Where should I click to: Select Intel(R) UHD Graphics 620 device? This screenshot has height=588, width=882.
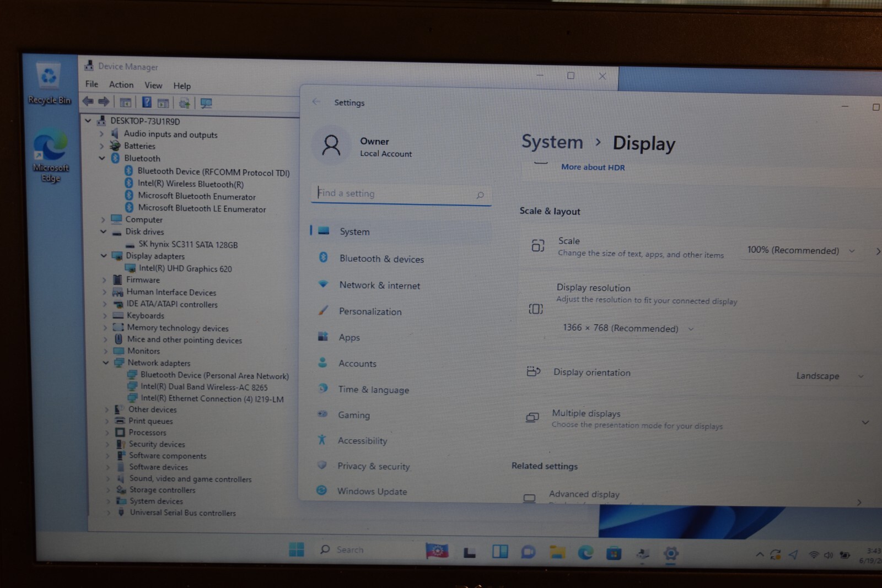(185, 268)
